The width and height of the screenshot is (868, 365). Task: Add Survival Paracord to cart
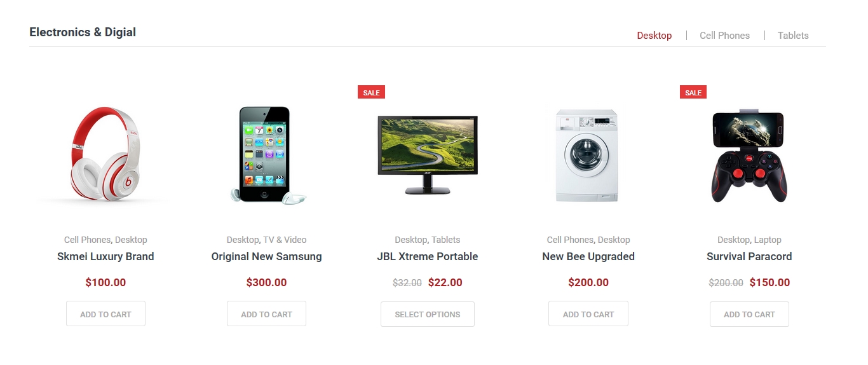click(x=749, y=314)
